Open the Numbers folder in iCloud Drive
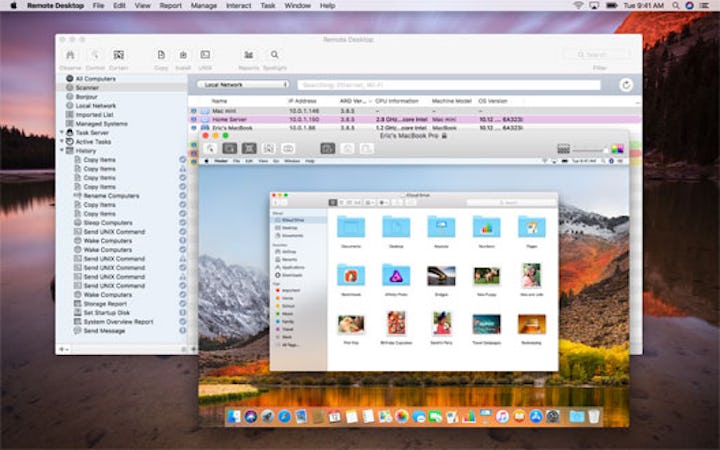The image size is (720, 450). [x=487, y=228]
